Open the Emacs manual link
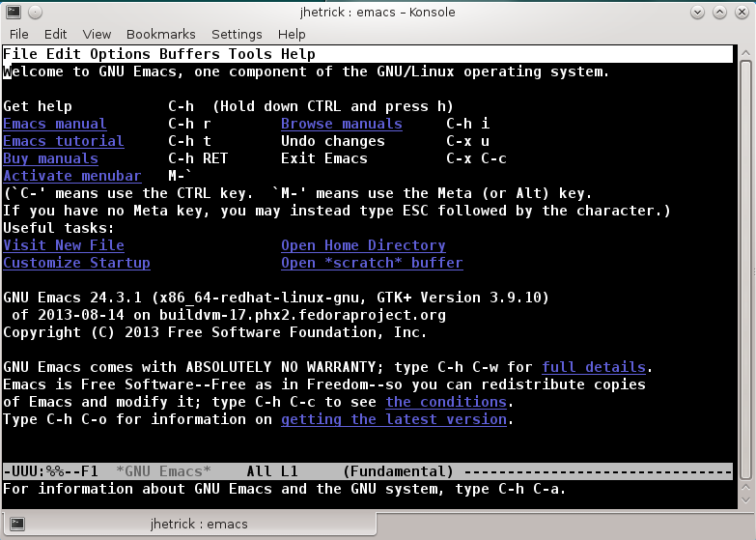Screen dimensions: 756x540 (55, 124)
